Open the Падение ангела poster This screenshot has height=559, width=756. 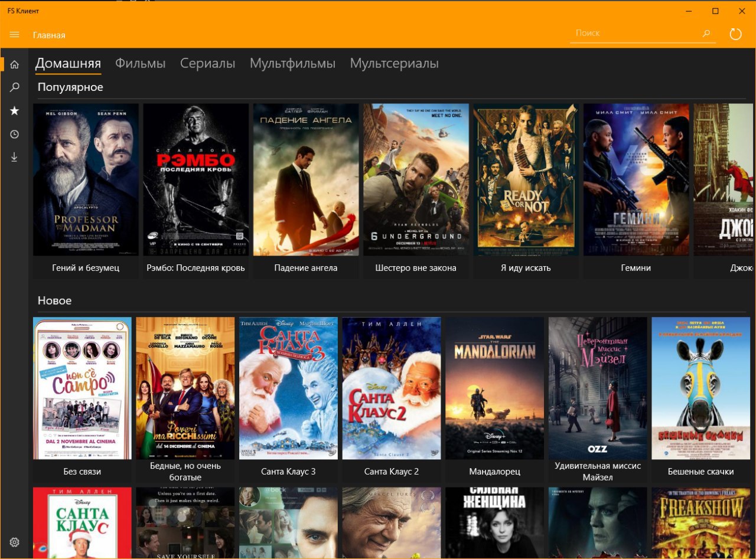[306, 179]
